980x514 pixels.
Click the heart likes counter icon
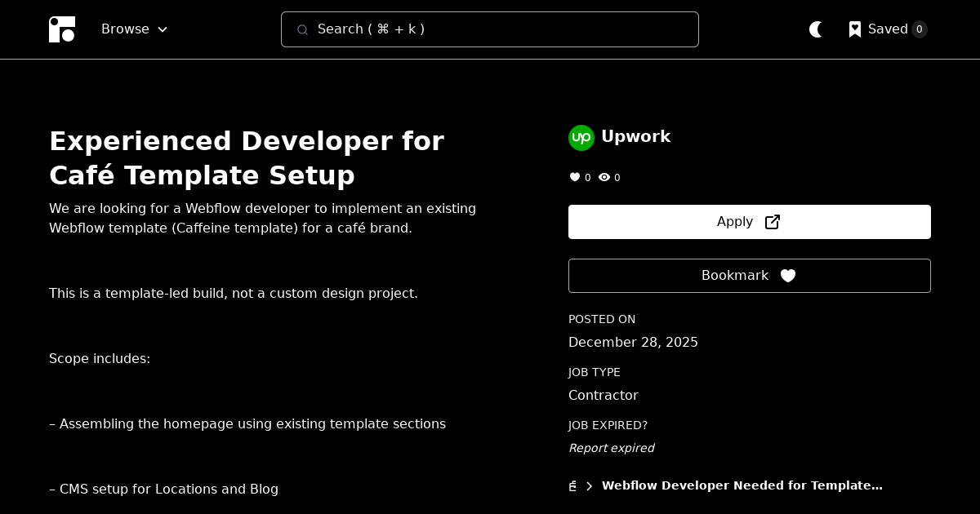[x=575, y=177]
